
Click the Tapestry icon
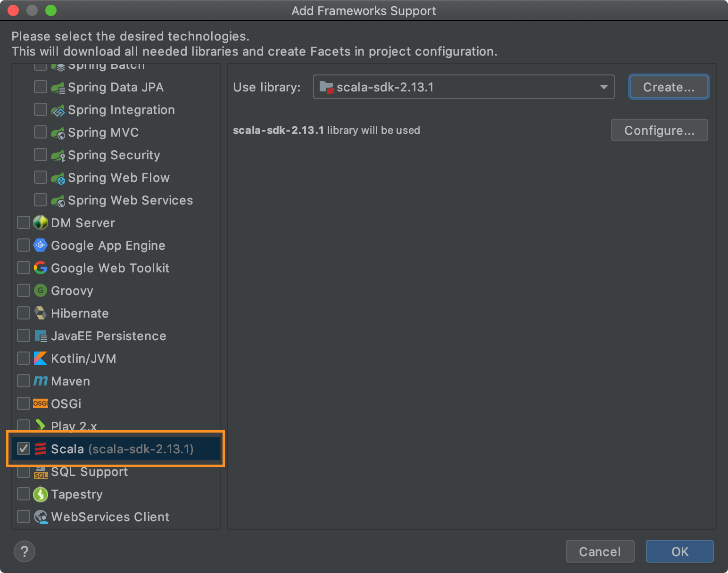coord(41,494)
